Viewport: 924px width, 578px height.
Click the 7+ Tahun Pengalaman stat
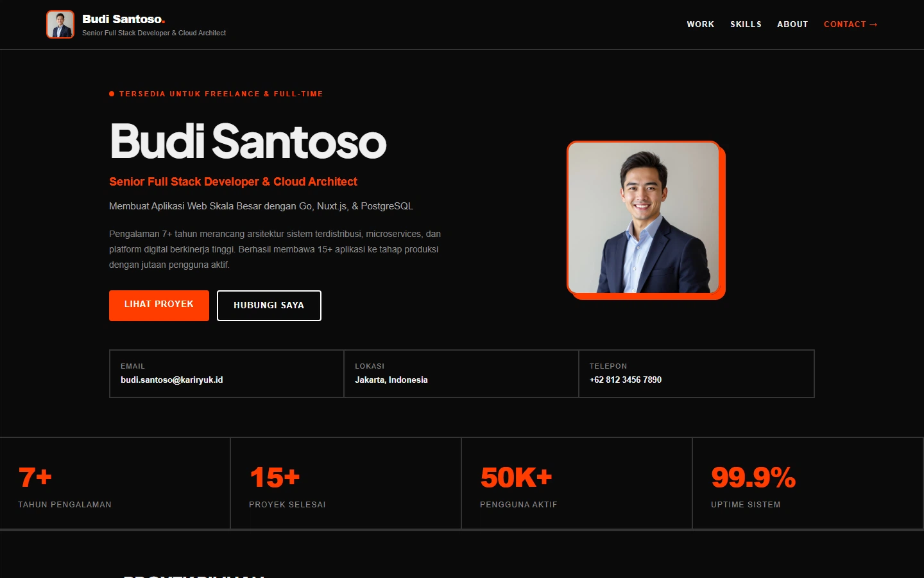coord(115,484)
